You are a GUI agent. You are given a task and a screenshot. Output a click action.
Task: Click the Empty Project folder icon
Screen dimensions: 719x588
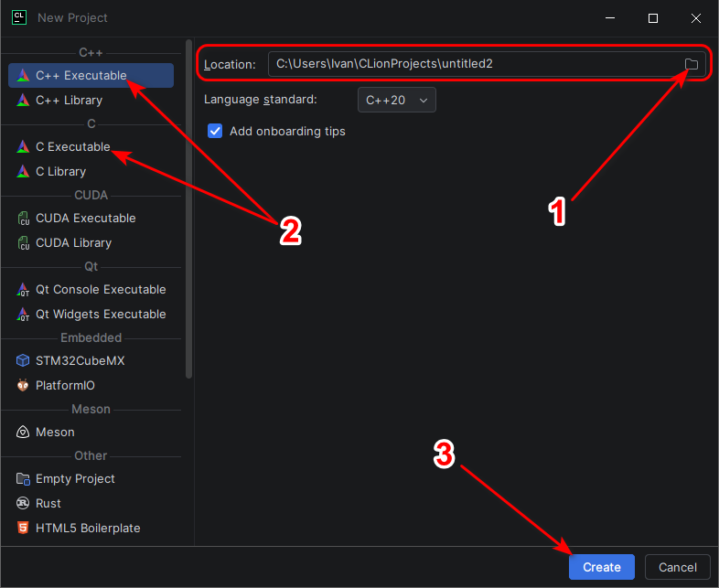tap(23, 479)
